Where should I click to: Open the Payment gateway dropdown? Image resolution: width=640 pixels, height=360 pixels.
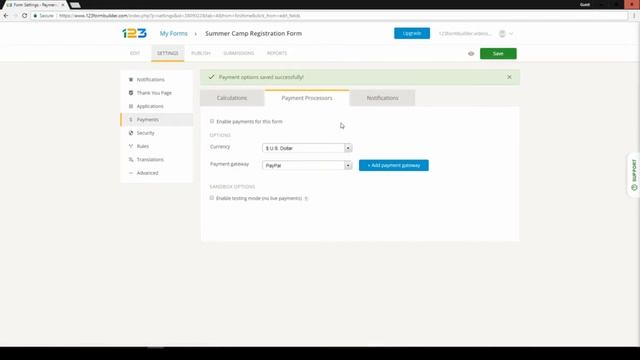pyautogui.click(x=307, y=165)
